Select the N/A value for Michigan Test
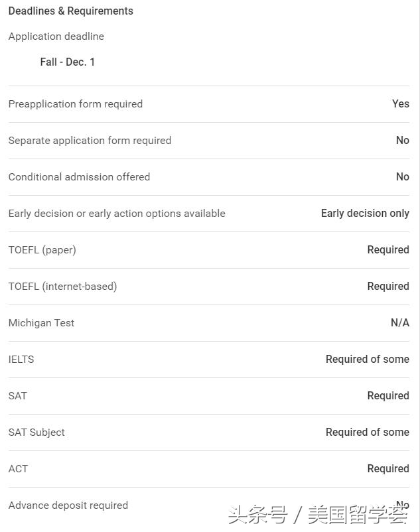Screen dimensions: 420x532 [x=399, y=323]
